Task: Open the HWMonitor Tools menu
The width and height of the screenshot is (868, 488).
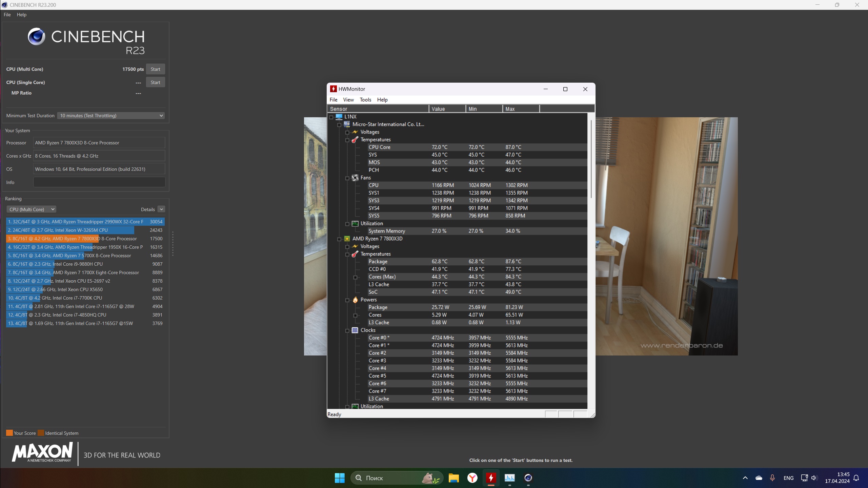Action: tap(365, 100)
